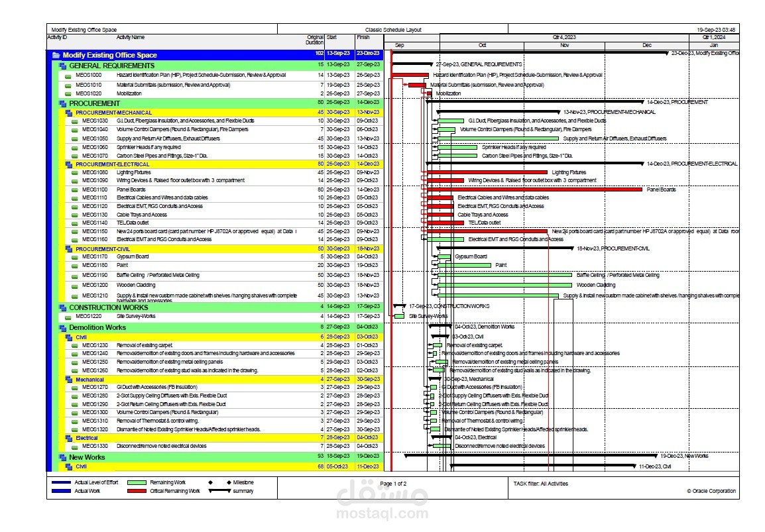
Task: Click the activity icon for MEOS1100 Panel Boards
Action: (x=75, y=190)
